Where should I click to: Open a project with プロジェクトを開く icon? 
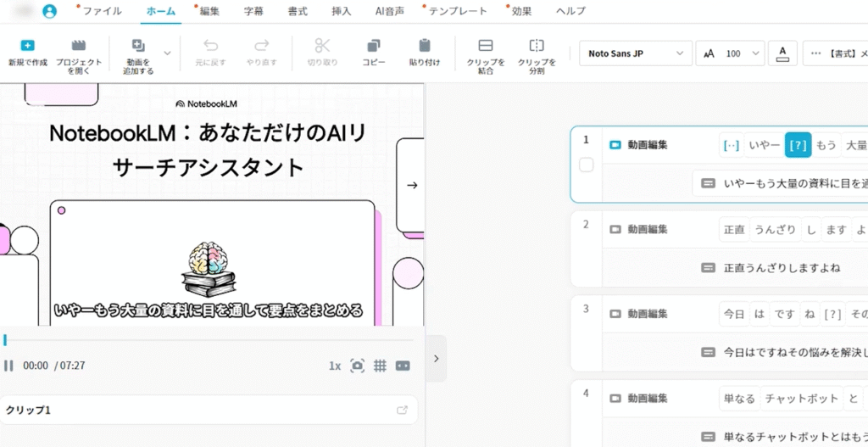(79, 46)
